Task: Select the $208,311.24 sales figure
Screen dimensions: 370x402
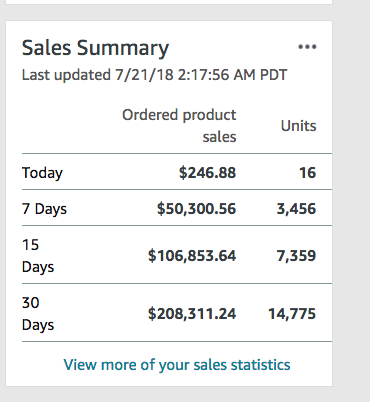Action: (192, 314)
